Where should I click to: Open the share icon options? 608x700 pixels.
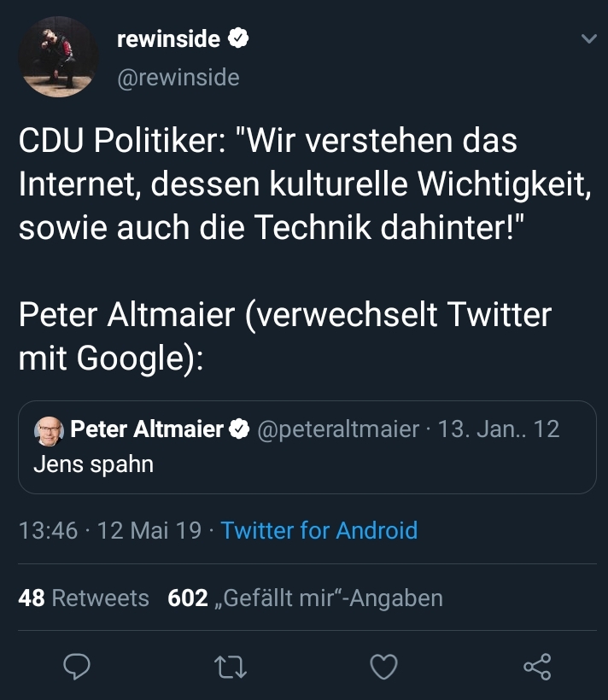[x=537, y=666]
